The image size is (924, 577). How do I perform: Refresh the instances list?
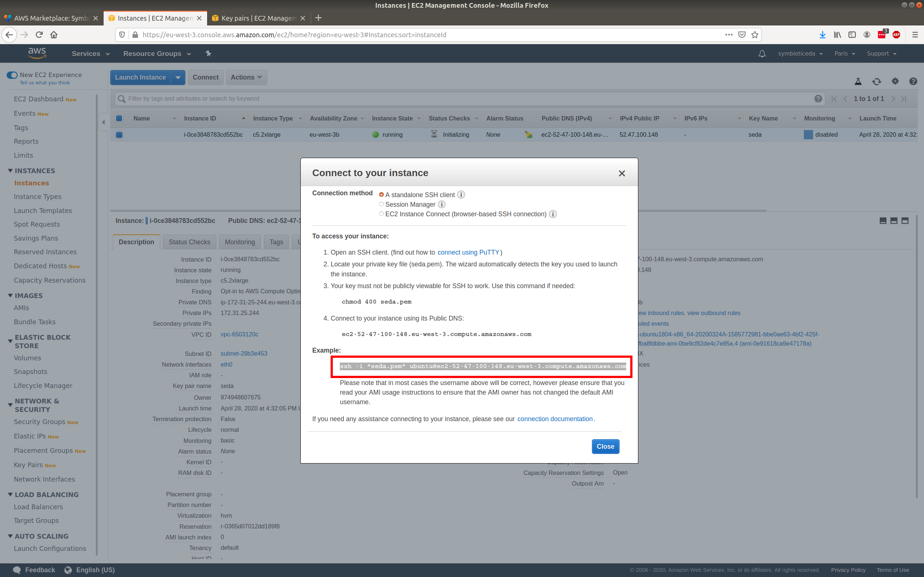[877, 81]
